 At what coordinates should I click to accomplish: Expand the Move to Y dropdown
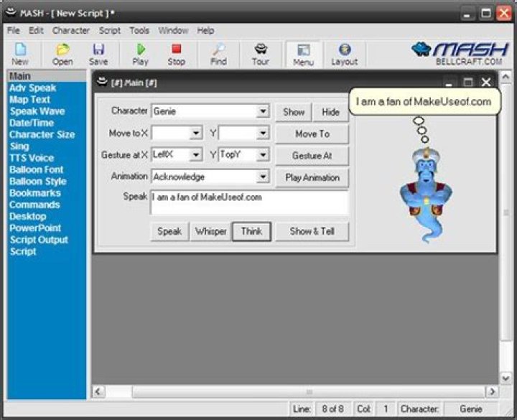263,134
